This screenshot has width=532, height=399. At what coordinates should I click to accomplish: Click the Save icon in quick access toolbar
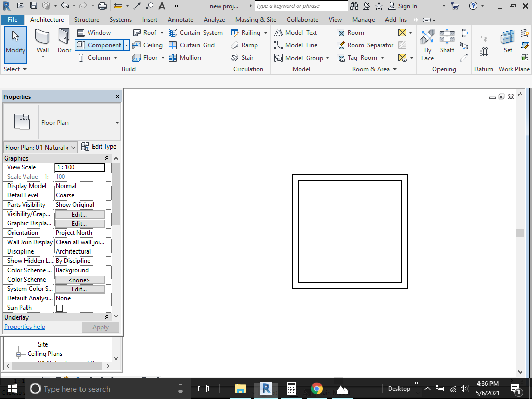(x=34, y=6)
